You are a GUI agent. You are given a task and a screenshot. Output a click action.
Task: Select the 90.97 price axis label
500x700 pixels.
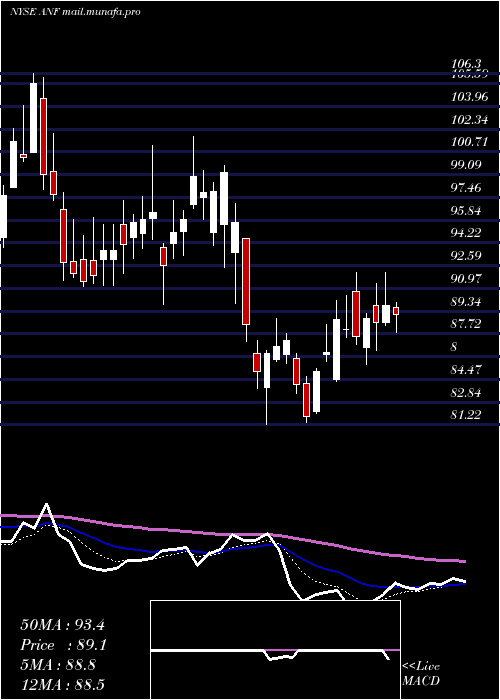tap(466, 279)
